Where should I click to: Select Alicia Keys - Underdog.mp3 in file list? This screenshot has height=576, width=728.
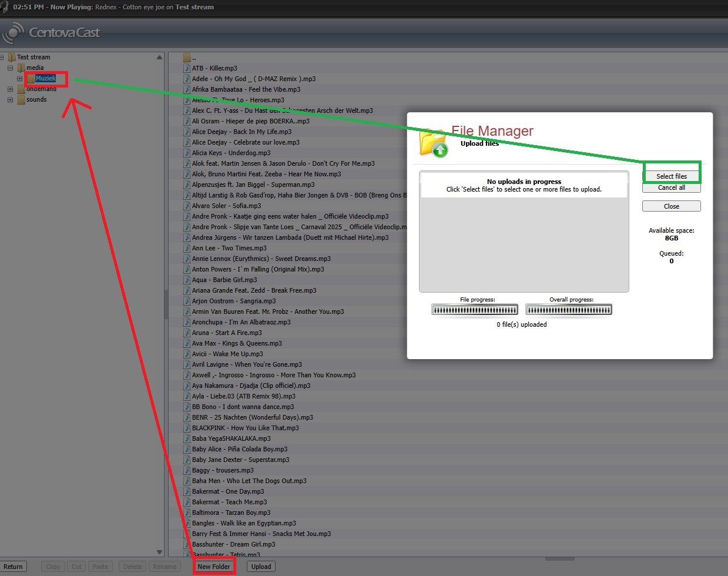pos(231,153)
